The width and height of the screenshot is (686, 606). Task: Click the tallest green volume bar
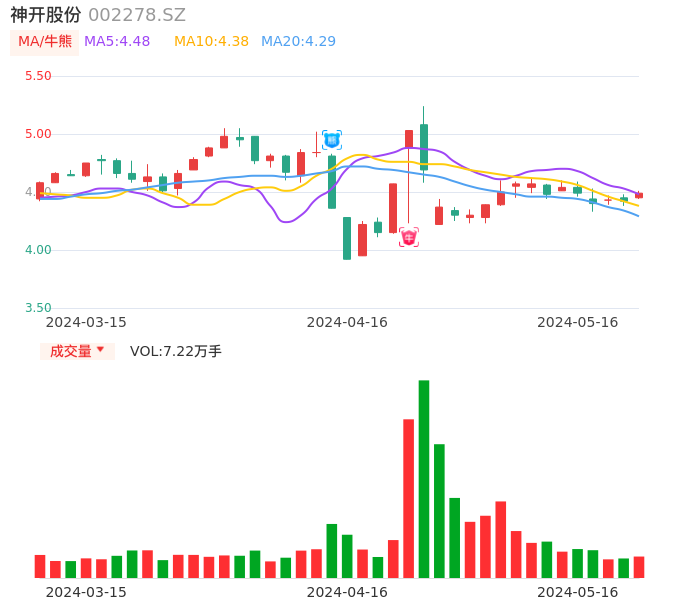424,478
